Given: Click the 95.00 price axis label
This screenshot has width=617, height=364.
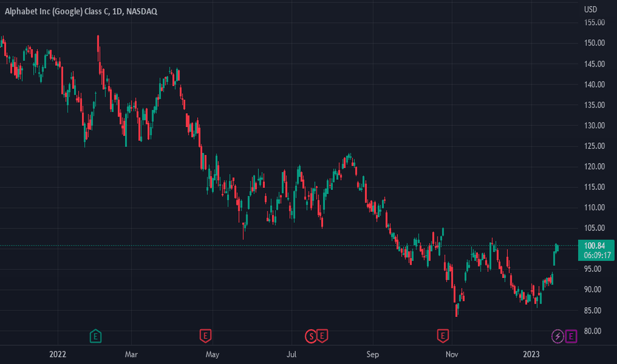Looking at the screenshot, I should pyautogui.click(x=593, y=269).
